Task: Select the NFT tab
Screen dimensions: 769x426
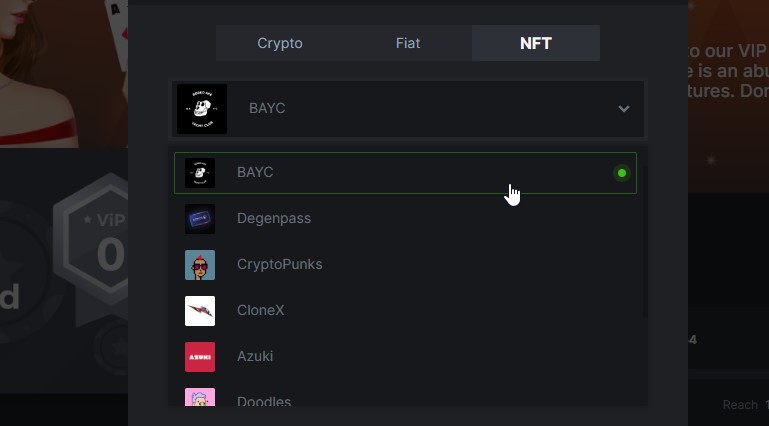Action: point(536,44)
